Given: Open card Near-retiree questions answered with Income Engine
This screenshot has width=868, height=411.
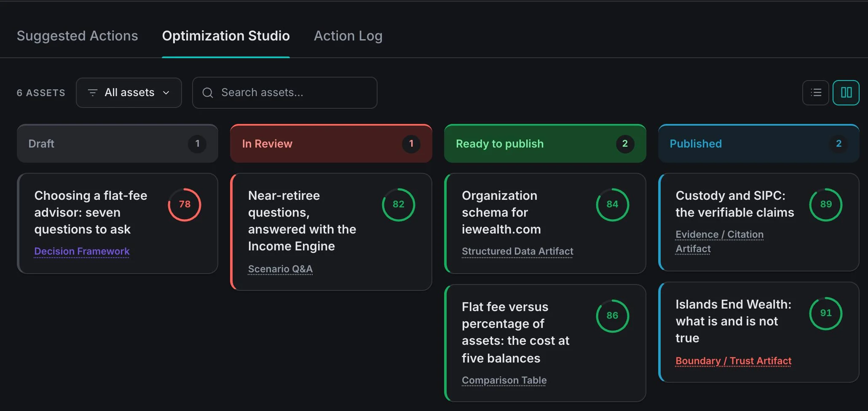Looking at the screenshot, I should [331, 232].
